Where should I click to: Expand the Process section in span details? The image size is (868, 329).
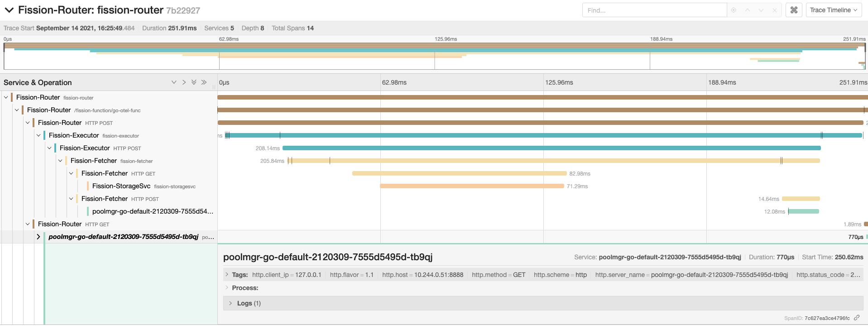click(227, 288)
